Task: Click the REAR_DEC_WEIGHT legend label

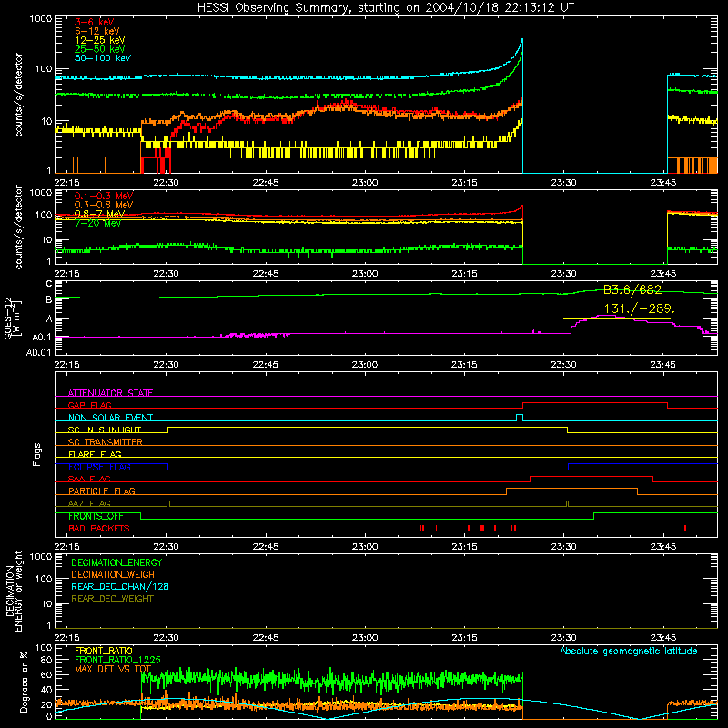Action: point(112,599)
